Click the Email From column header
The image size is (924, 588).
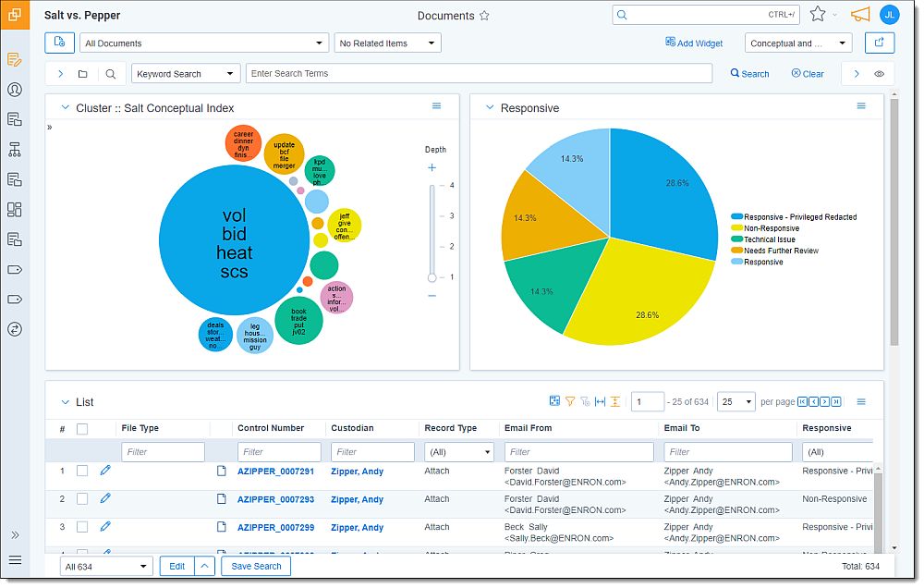pyautogui.click(x=528, y=428)
